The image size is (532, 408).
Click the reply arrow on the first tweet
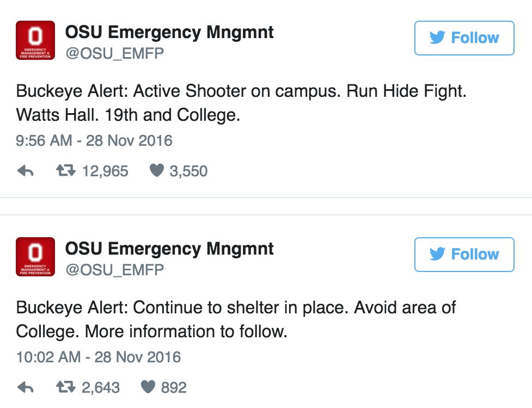pyautogui.click(x=24, y=170)
